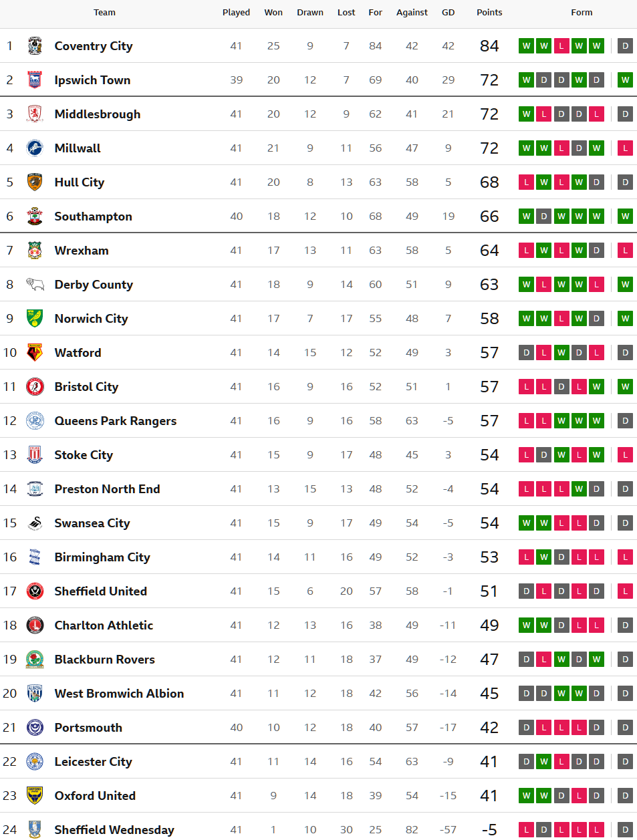The width and height of the screenshot is (637, 840).
Task: Click the Ipswich Town badge icon
Action: point(35,80)
